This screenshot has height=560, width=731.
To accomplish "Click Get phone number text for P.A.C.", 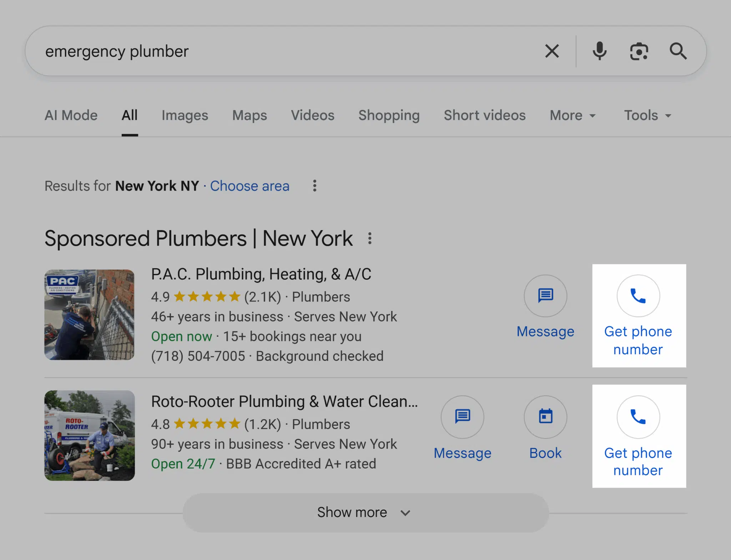I will [638, 340].
